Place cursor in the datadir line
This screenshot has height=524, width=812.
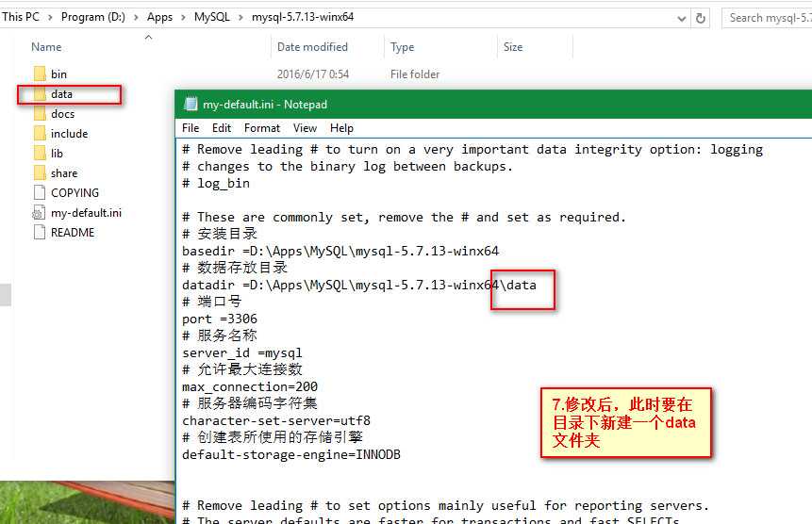359,285
